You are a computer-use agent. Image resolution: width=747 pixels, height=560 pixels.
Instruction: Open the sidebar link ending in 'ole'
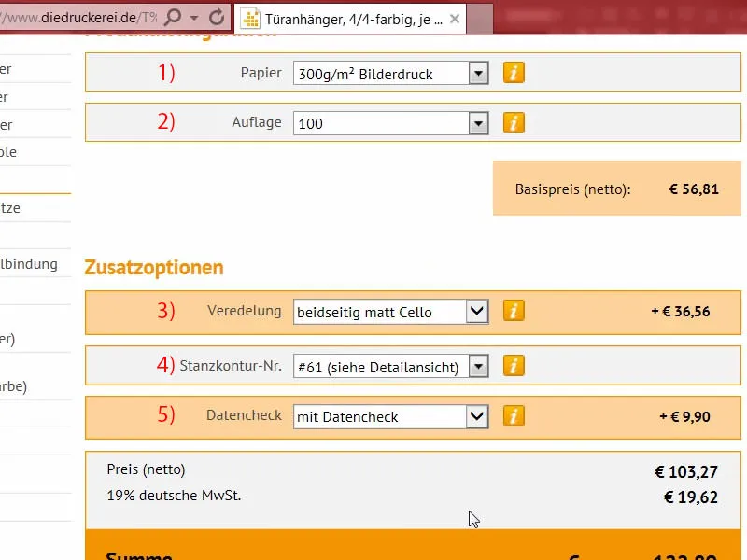click(x=8, y=152)
